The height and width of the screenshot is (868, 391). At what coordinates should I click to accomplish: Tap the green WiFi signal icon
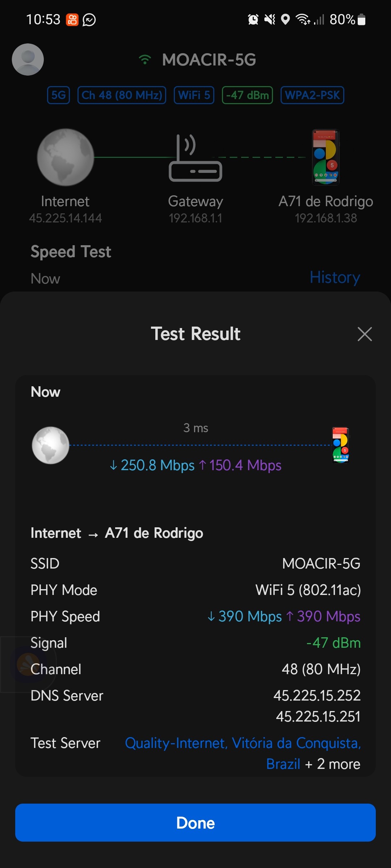click(145, 60)
